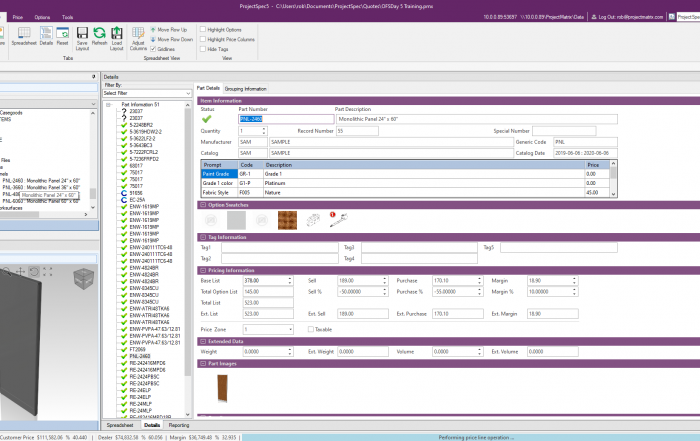Viewport: 700px width, 441px height.
Task: Click Log Out rob@projectmatrix.com
Action: pyautogui.click(x=627, y=17)
